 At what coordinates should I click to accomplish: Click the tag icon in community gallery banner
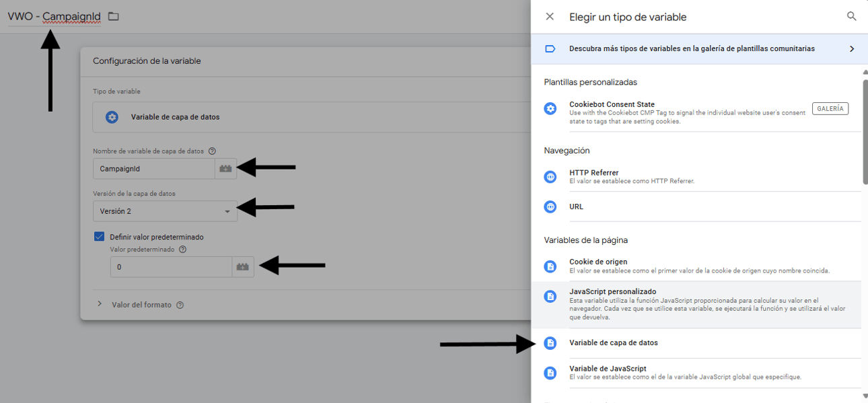pyautogui.click(x=550, y=49)
